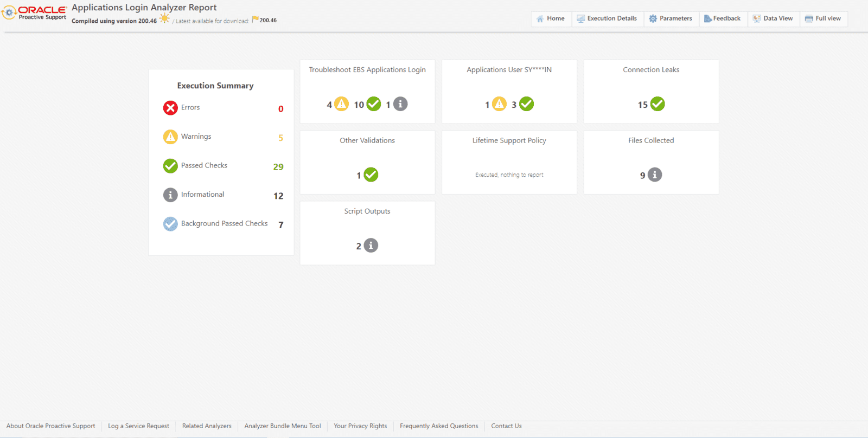The width and height of the screenshot is (868, 438).
Task: Click the Errors label in summary
Action: pos(190,107)
